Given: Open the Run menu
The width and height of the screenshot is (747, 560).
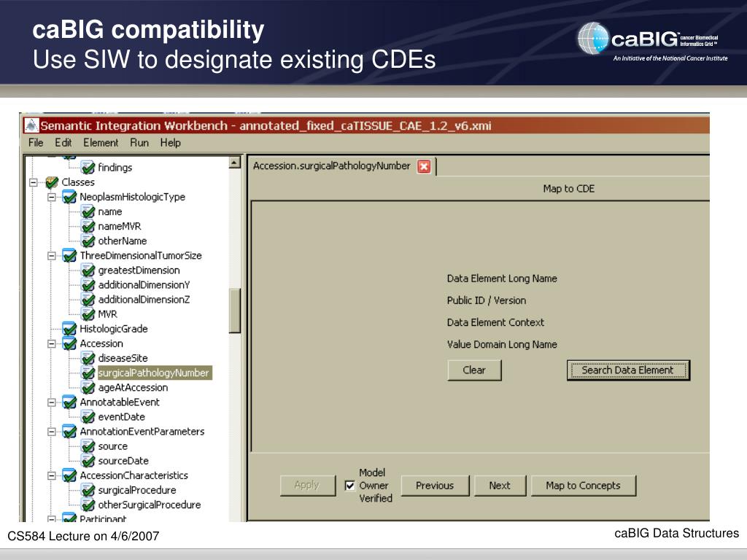Looking at the screenshot, I should (x=139, y=143).
